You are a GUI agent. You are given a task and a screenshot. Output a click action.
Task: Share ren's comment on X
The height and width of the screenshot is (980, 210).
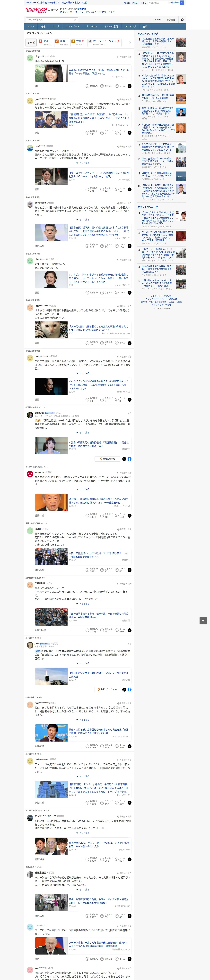tap(130, 189)
